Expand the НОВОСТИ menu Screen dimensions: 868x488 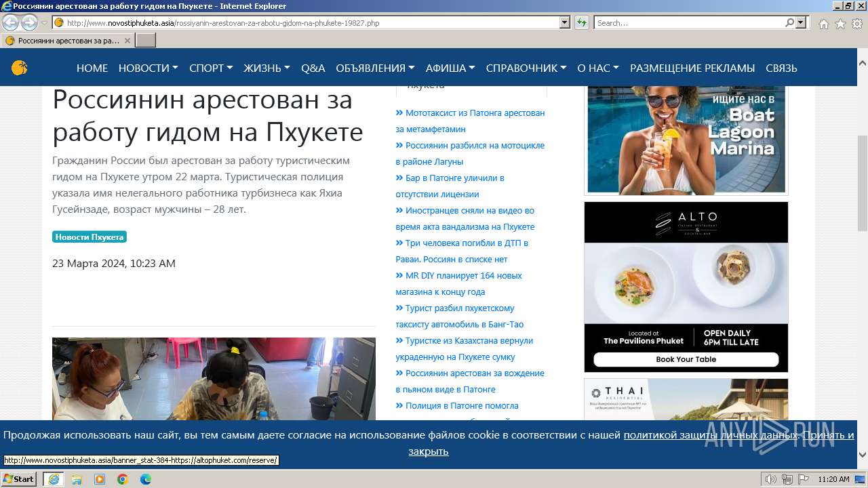point(148,68)
